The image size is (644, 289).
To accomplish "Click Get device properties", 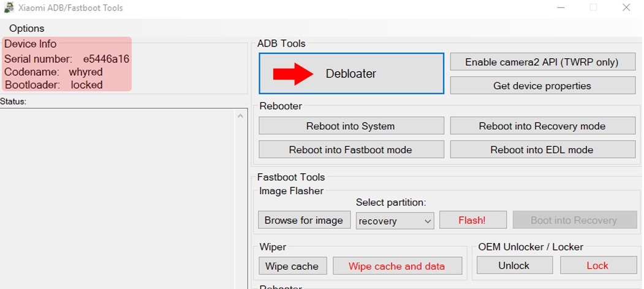I will (542, 86).
